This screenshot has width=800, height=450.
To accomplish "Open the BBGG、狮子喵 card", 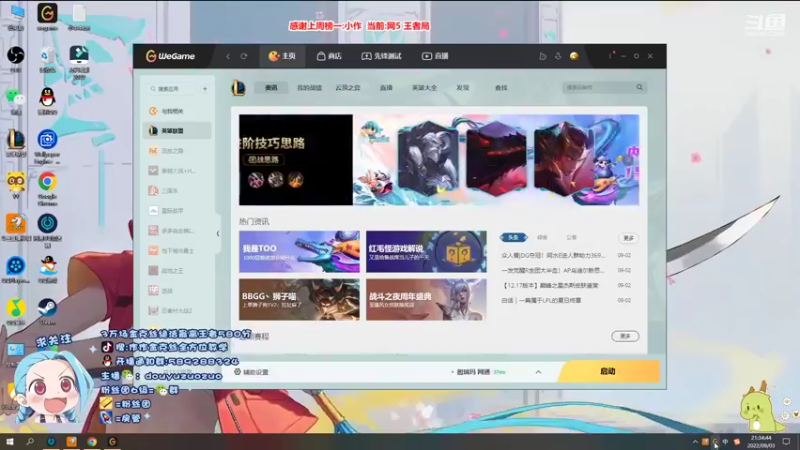I will click(x=299, y=299).
